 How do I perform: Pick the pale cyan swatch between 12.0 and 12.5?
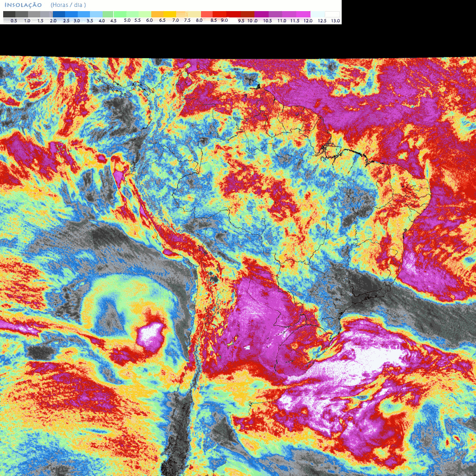(317, 14)
